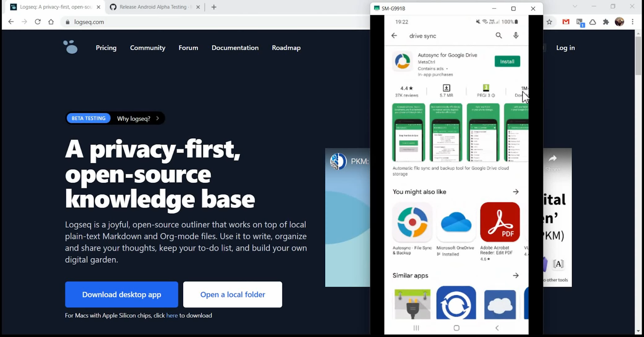Tap Android back navigation button
Image resolution: width=644 pixels, height=337 pixels.
(x=497, y=328)
